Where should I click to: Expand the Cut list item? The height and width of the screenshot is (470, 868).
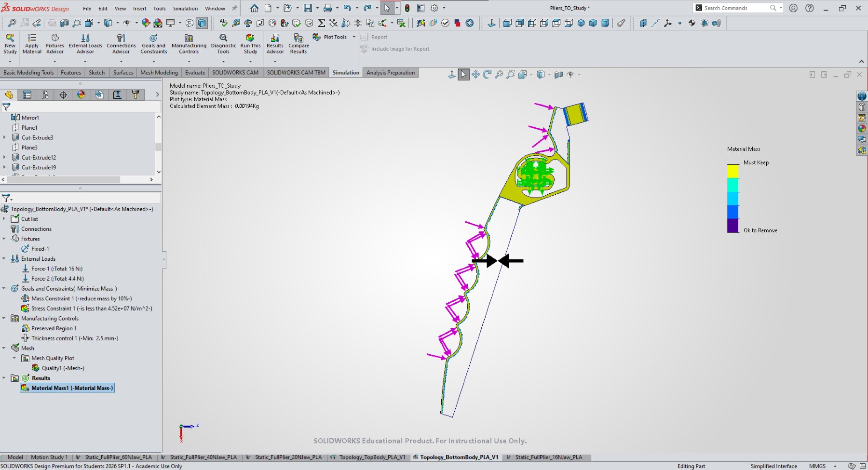coord(4,219)
